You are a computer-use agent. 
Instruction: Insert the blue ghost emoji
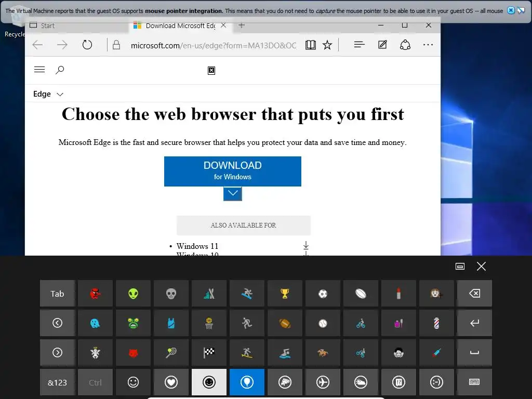[x=96, y=323]
